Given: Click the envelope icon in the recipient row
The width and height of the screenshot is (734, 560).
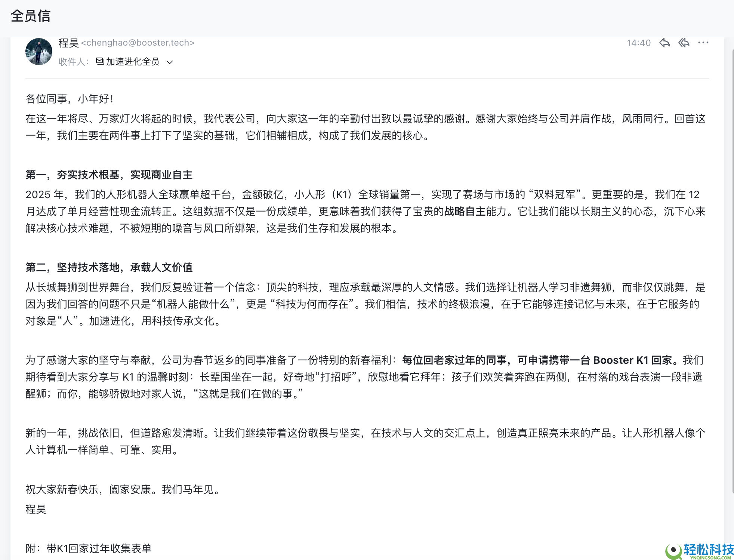Looking at the screenshot, I should click(x=99, y=61).
